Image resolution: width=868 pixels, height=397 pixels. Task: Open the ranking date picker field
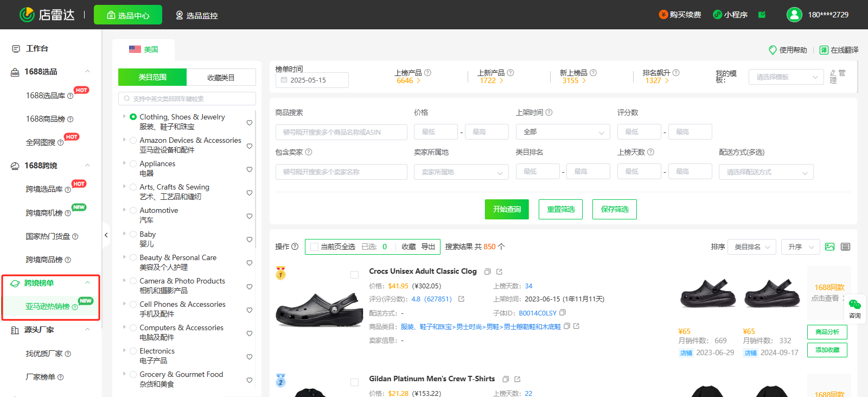(x=312, y=80)
